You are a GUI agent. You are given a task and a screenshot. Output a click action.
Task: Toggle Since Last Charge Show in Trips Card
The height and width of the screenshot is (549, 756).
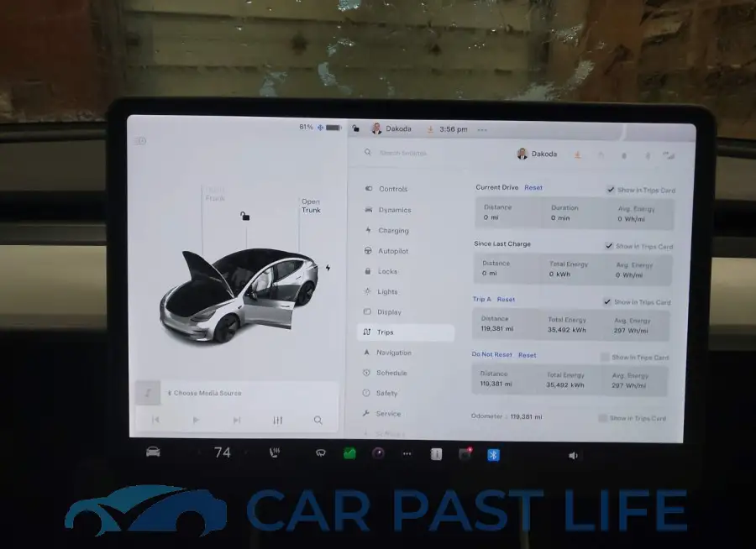pos(609,246)
